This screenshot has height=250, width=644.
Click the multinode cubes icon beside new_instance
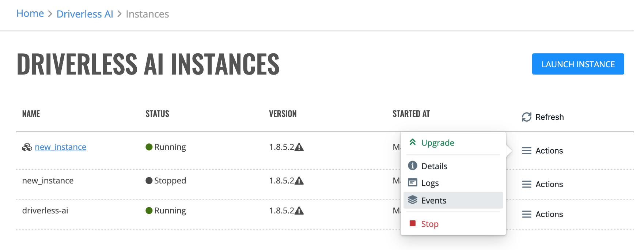(27, 147)
